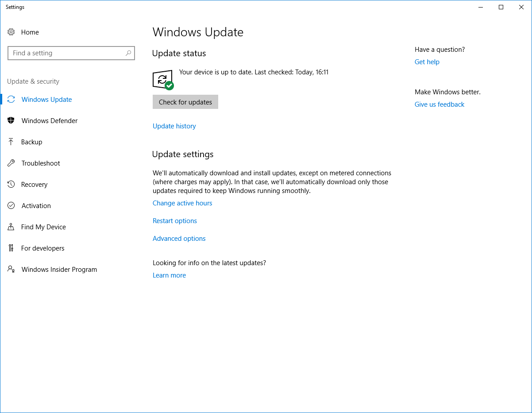
Task: Click the 'Have a question?' text
Action: click(440, 50)
